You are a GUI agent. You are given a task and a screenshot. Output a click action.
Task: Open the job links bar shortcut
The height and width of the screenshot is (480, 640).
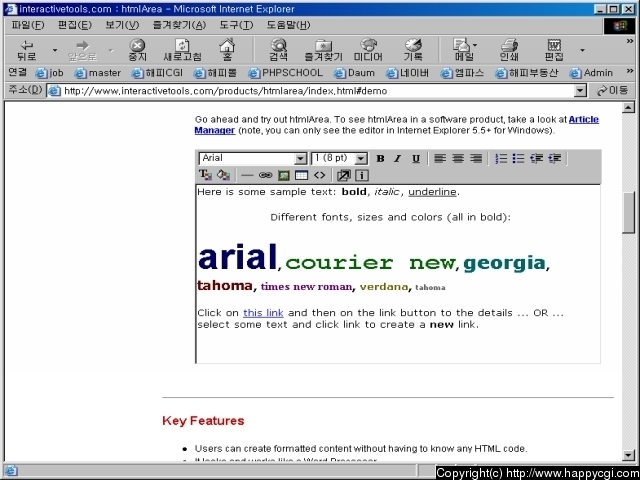[49, 73]
